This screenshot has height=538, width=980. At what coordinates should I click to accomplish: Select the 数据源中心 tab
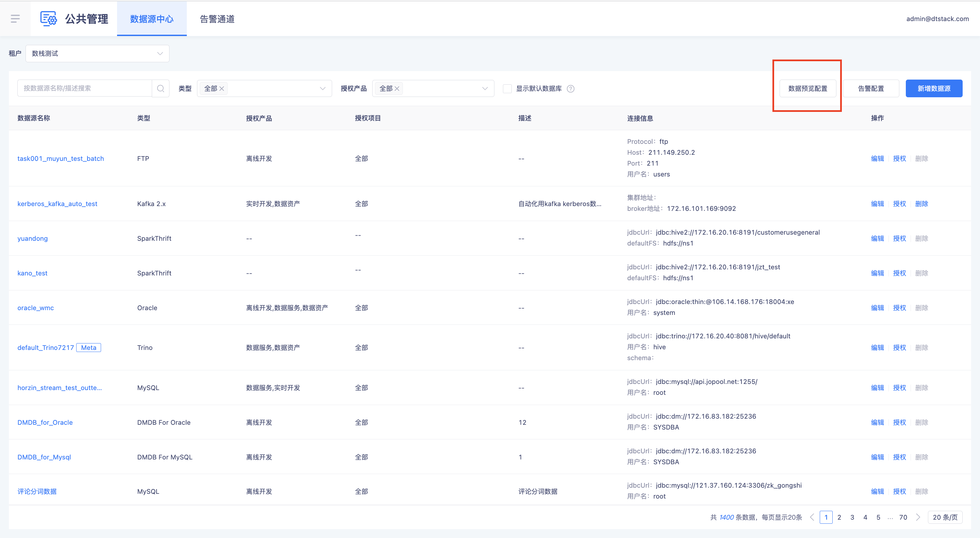pos(151,19)
